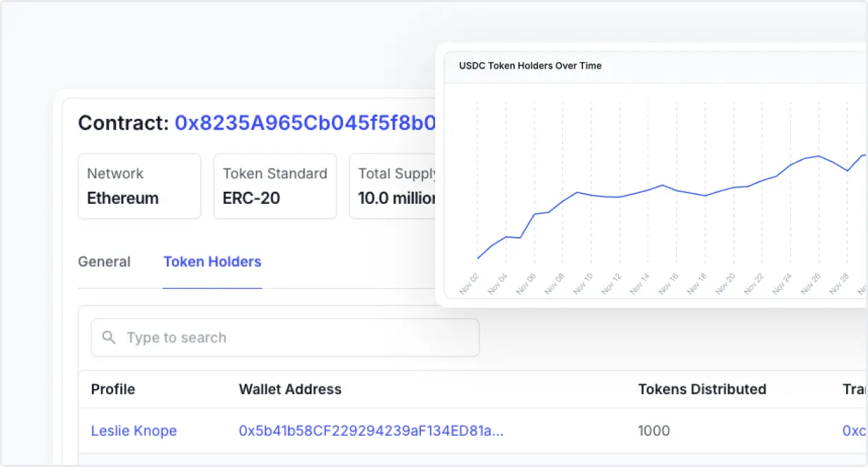This screenshot has height=467, width=868.
Task: Switch to the General tab
Action: pyautogui.click(x=104, y=262)
